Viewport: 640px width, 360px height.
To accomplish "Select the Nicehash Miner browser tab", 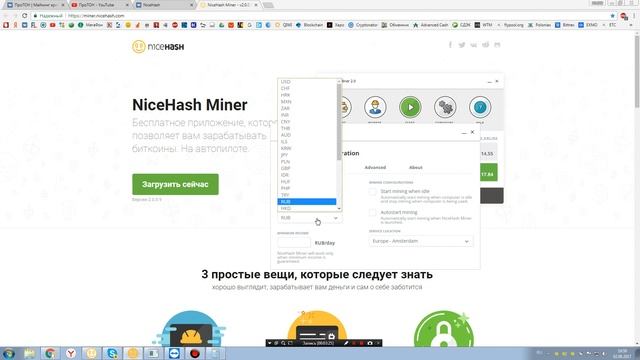I will [x=229, y=5].
